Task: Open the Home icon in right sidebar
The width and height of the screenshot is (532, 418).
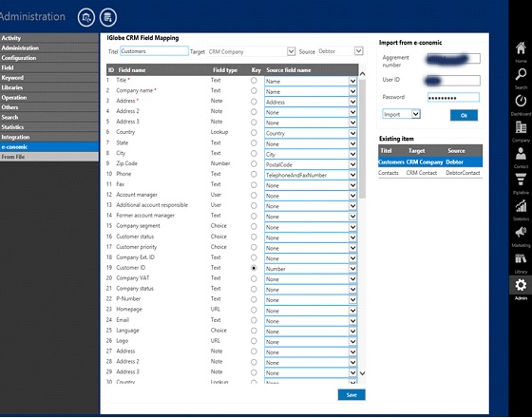Action: coord(521,48)
